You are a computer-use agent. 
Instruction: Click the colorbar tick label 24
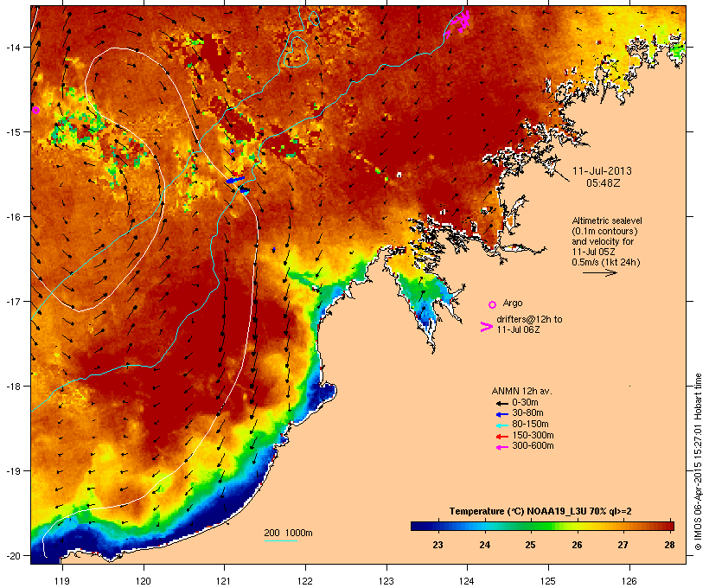point(484,545)
